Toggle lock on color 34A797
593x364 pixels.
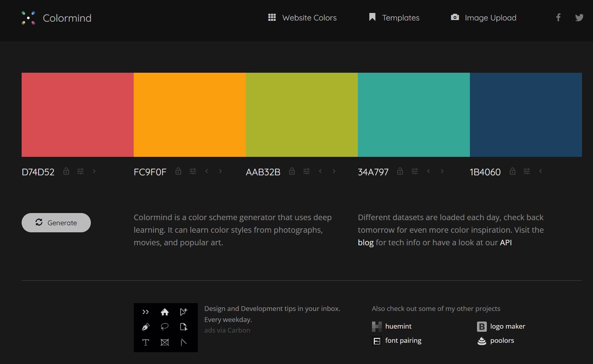point(400,171)
